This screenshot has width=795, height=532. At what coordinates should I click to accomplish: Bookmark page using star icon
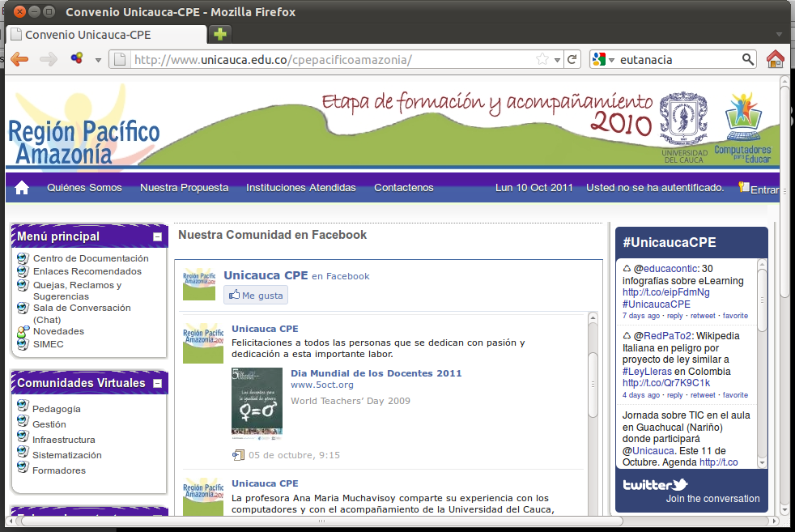[542, 59]
